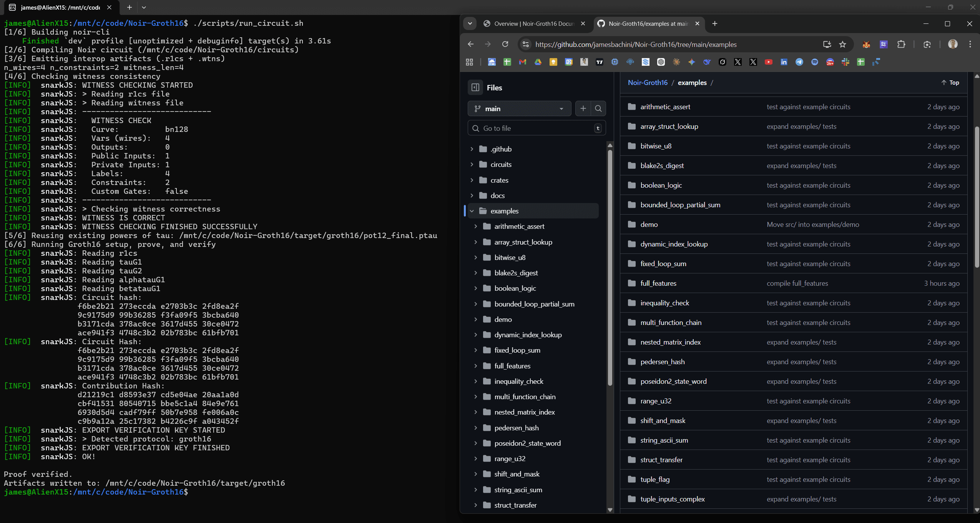Expand the full_features tree folder

476,366
